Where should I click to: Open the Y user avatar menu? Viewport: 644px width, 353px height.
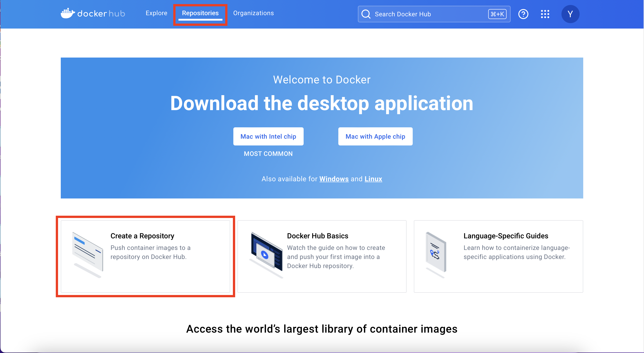coord(570,14)
